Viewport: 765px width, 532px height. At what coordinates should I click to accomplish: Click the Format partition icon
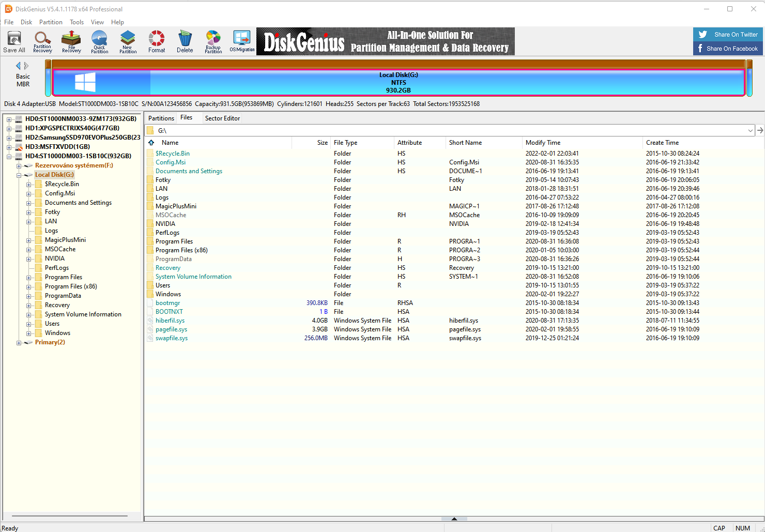point(157,41)
